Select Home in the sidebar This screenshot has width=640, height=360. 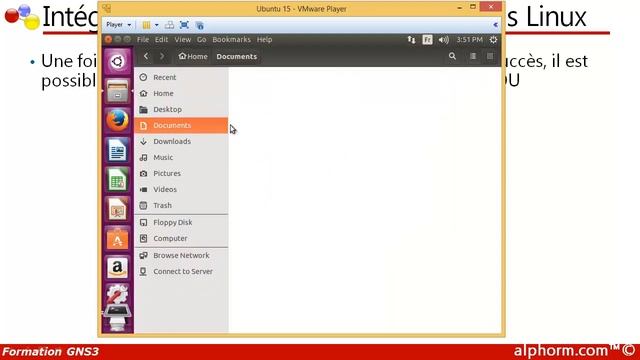181,93
